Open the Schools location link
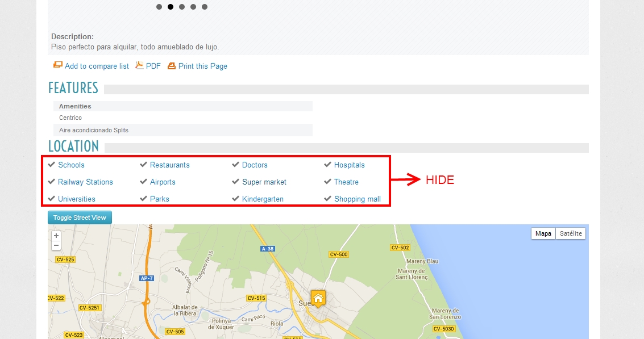The height and width of the screenshot is (339, 644). click(x=71, y=165)
